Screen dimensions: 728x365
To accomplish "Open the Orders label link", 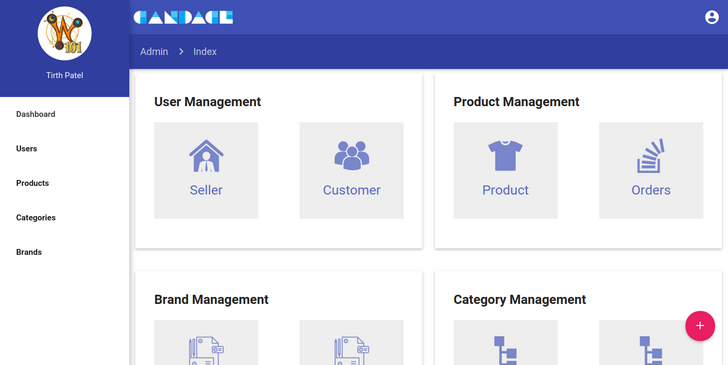I will (x=650, y=190).
